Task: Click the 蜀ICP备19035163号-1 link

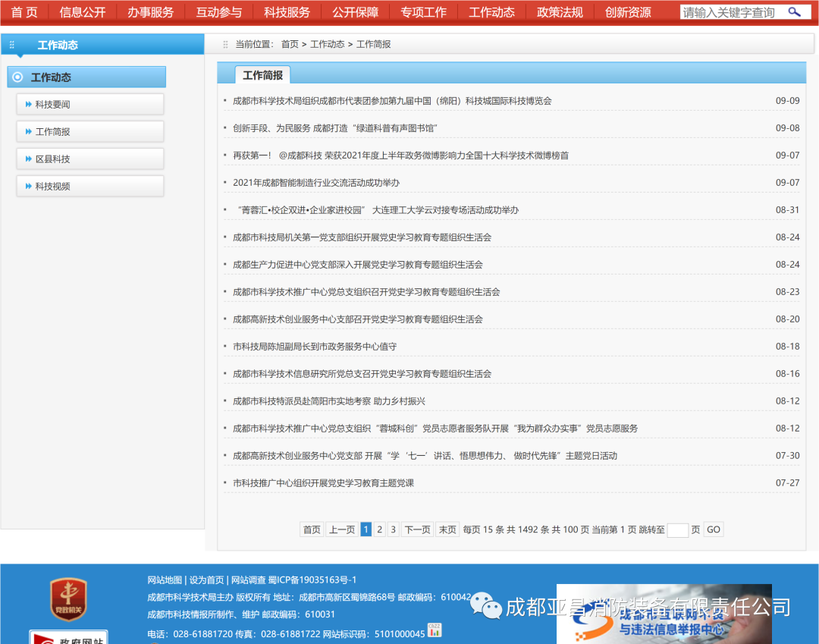Action: [x=312, y=580]
